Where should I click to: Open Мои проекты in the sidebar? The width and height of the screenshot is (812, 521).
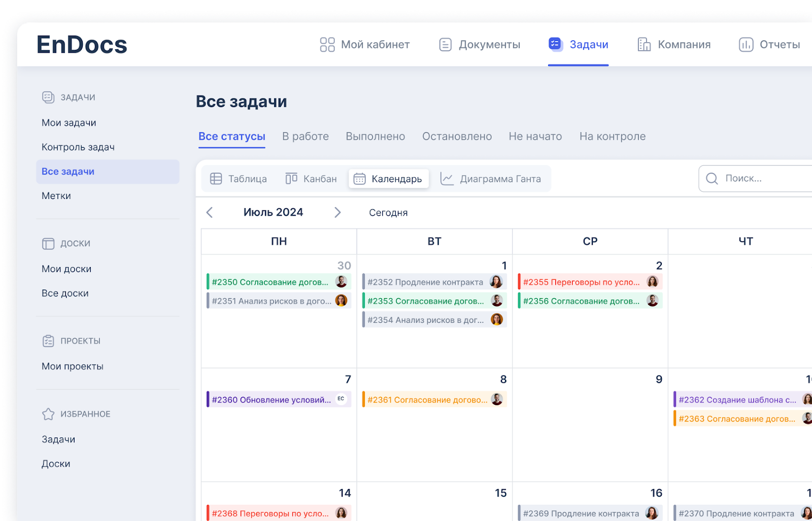(x=73, y=367)
